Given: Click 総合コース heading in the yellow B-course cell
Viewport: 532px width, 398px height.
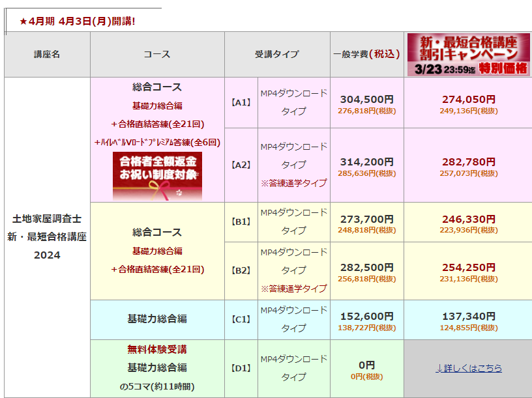Looking at the screenshot, I should [x=157, y=233].
